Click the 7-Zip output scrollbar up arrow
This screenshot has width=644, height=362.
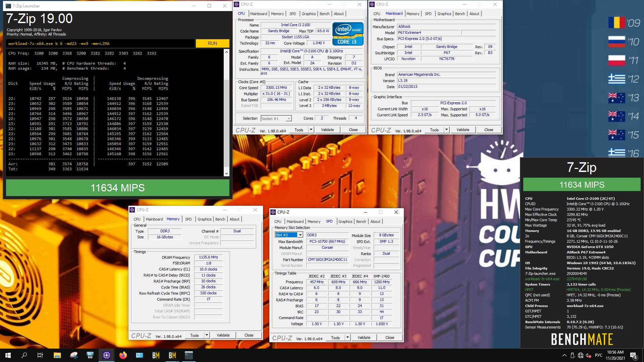coord(226,52)
